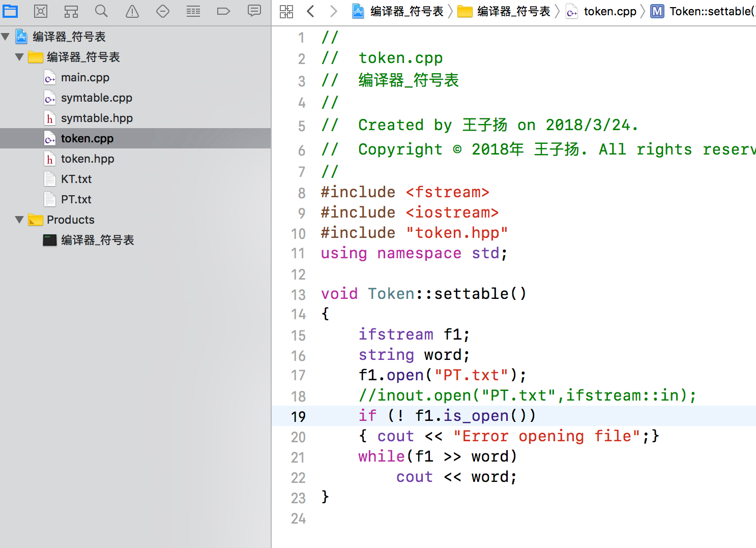The width and height of the screenshot is (756, 548).
Task: Click 'while(f1 >> word)' on line 21
Action: 438,456
